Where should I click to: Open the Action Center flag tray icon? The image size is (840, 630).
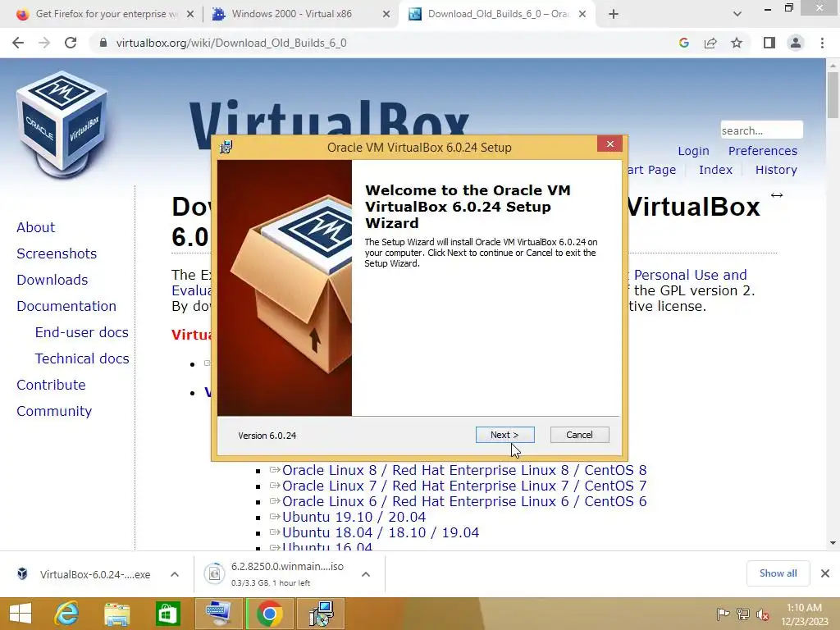[723, 614]
